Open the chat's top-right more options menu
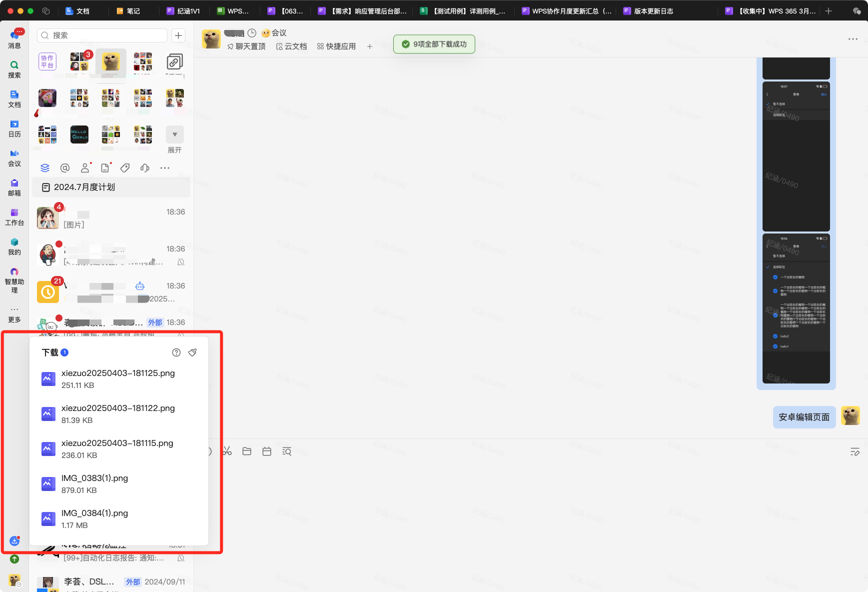 pos(853,39)
